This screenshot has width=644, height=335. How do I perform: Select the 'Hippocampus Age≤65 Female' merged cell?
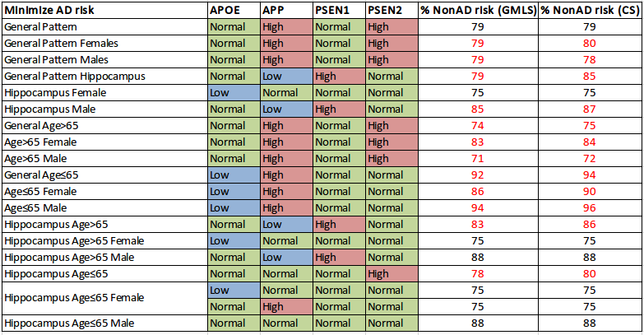104,299
